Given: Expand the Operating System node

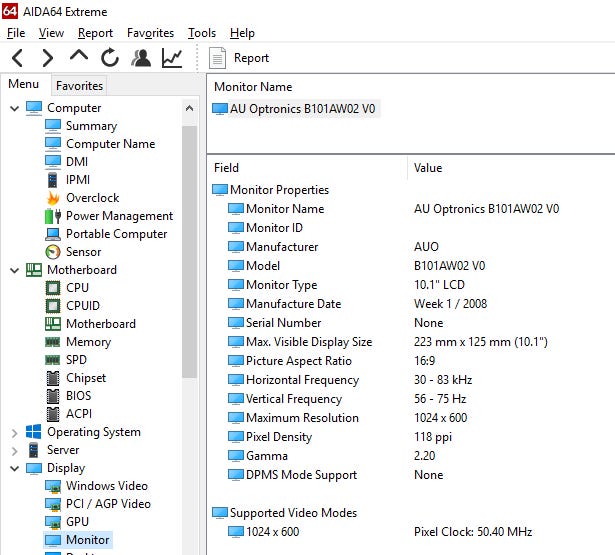Looking at the screenshot, I should [15, 433].
